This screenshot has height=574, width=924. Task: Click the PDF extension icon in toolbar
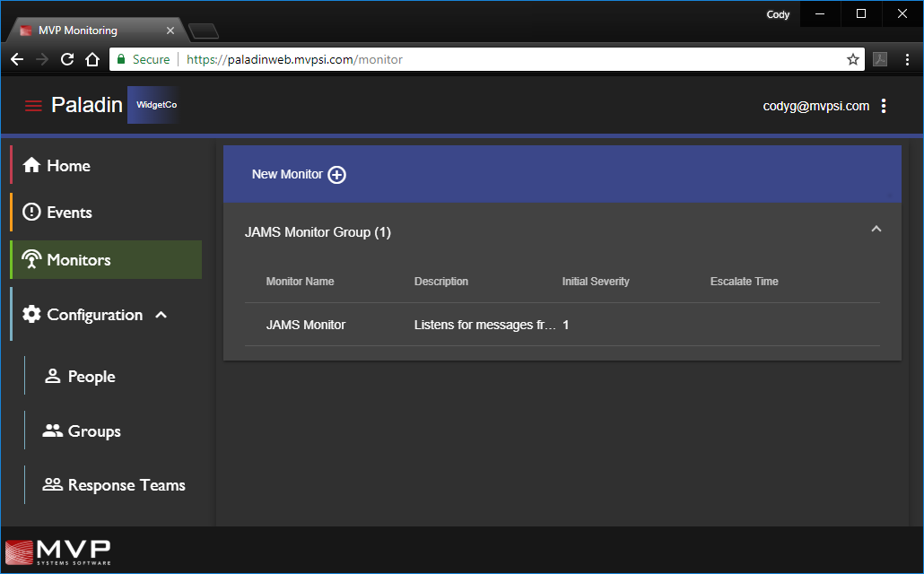[880, 59]
